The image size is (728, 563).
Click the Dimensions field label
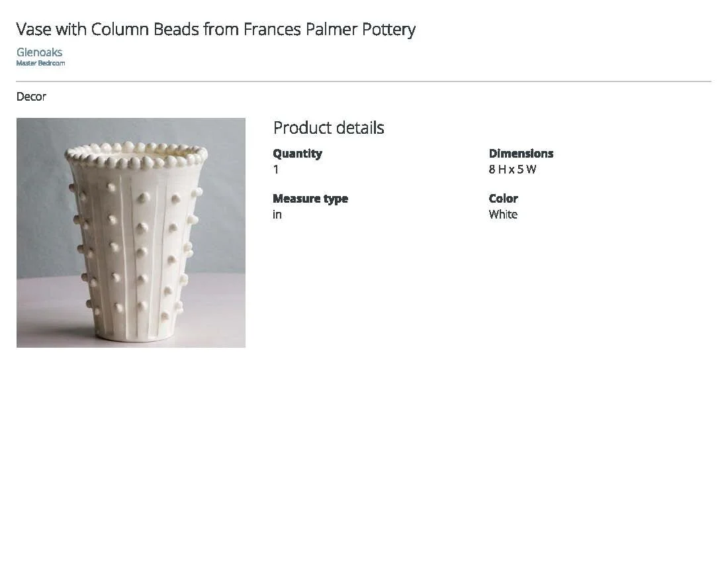click(x=521, y=154)
